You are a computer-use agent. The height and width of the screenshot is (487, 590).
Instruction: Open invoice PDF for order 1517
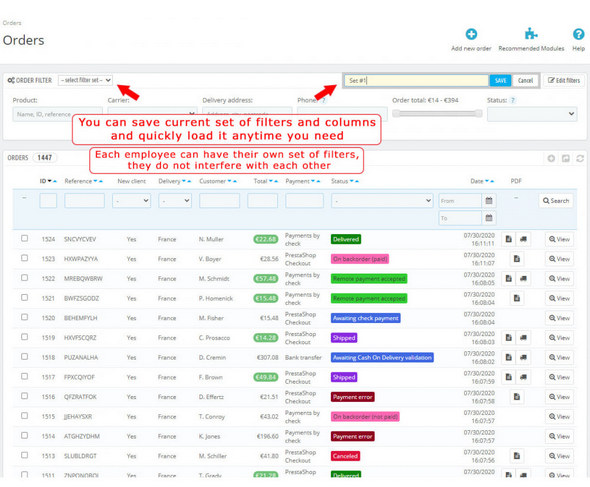509,377
